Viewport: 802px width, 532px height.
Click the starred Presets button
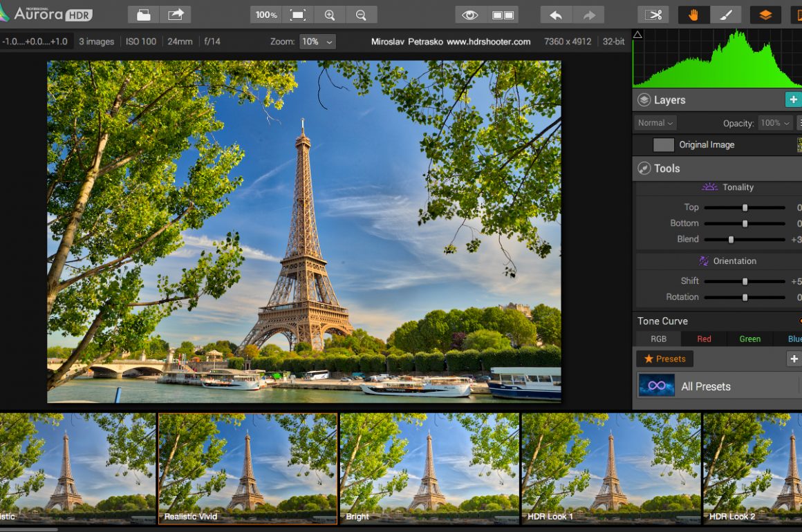pos(665,359)
